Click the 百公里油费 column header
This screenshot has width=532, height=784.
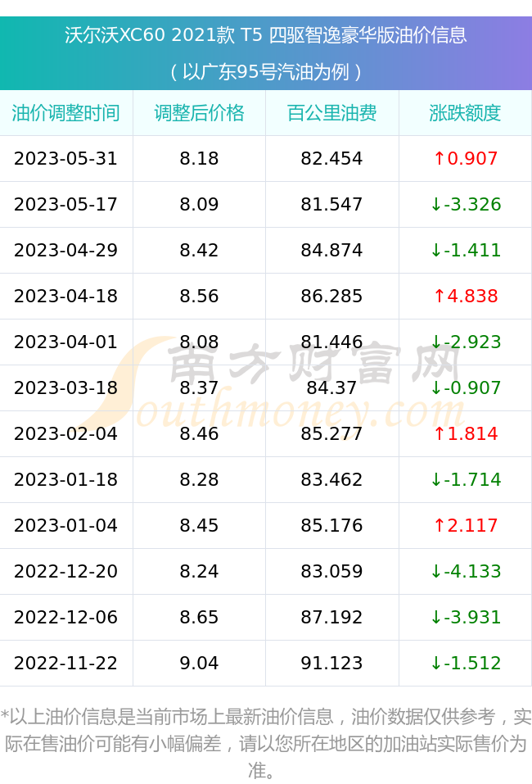[331, 113]
